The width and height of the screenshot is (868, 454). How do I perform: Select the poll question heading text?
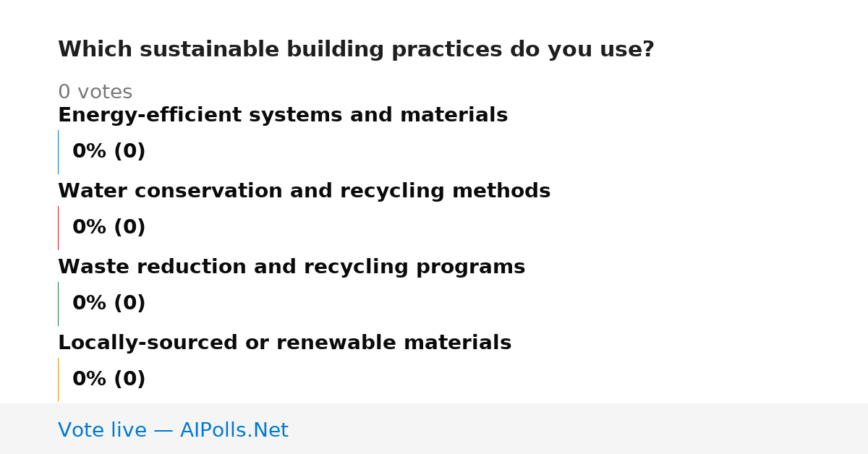(x=356, y=50)
